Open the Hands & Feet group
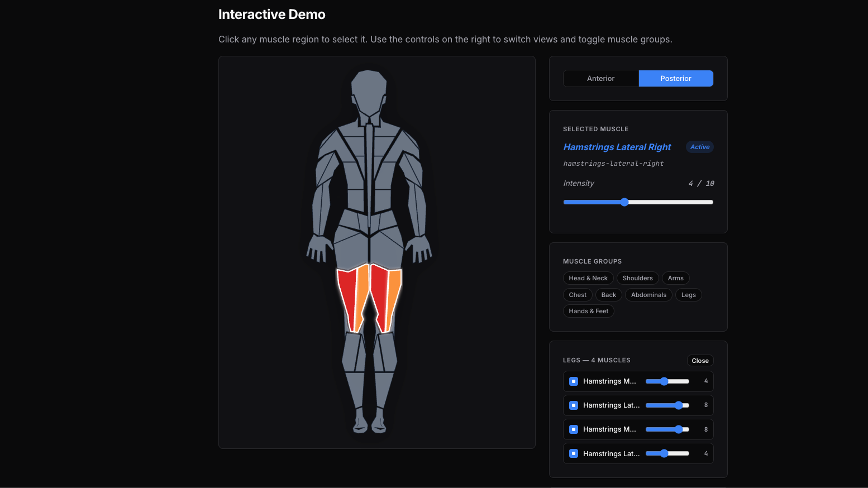This screenshot has height=488, width=868. pyautogui.click(x=588, y=311)
